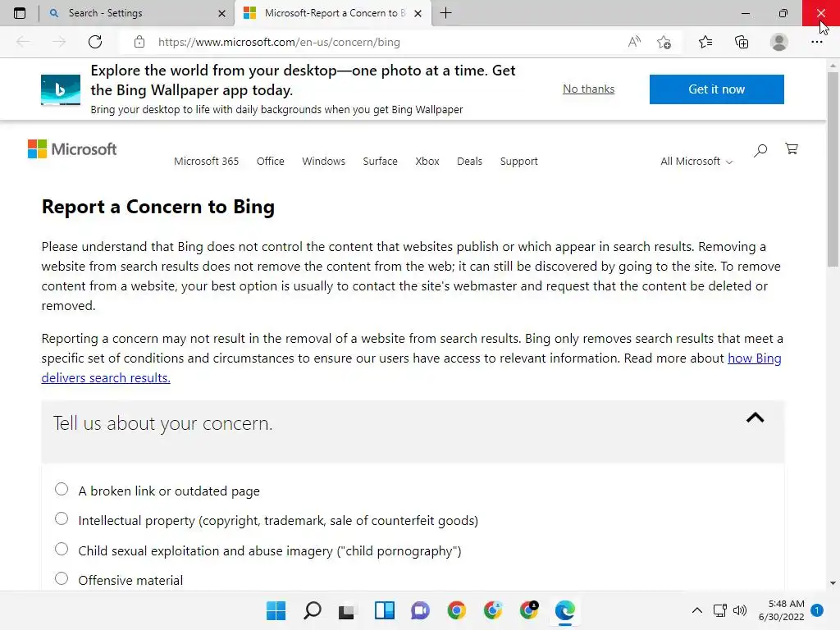Select Child sexual exploitation radio option

point(62,549)
